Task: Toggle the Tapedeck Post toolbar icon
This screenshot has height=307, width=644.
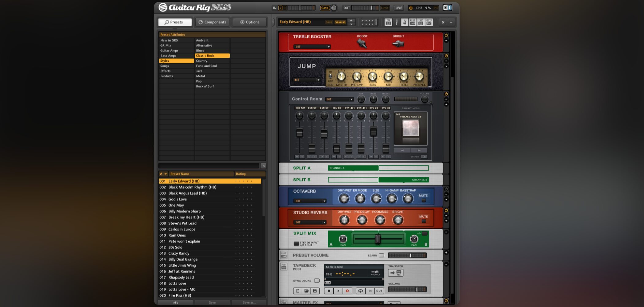Action: (x=421, y=22)
